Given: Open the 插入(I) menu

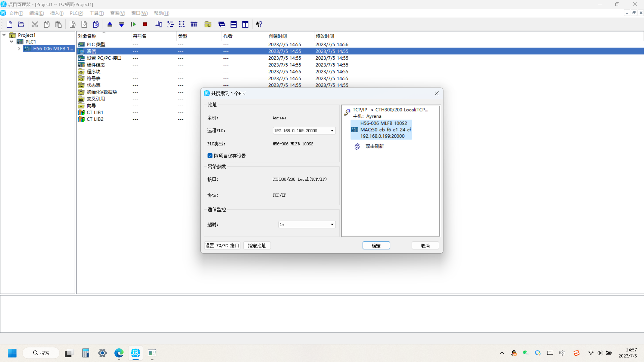Looking at the screenshot, I should [x=57, y=13].
